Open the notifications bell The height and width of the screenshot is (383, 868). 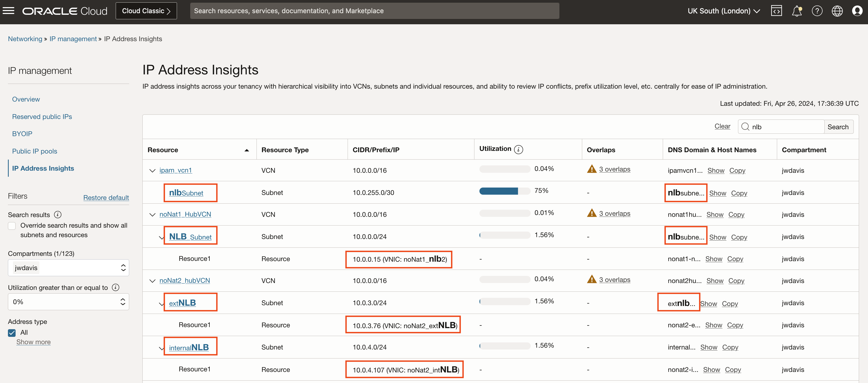[x=797, y=11]
